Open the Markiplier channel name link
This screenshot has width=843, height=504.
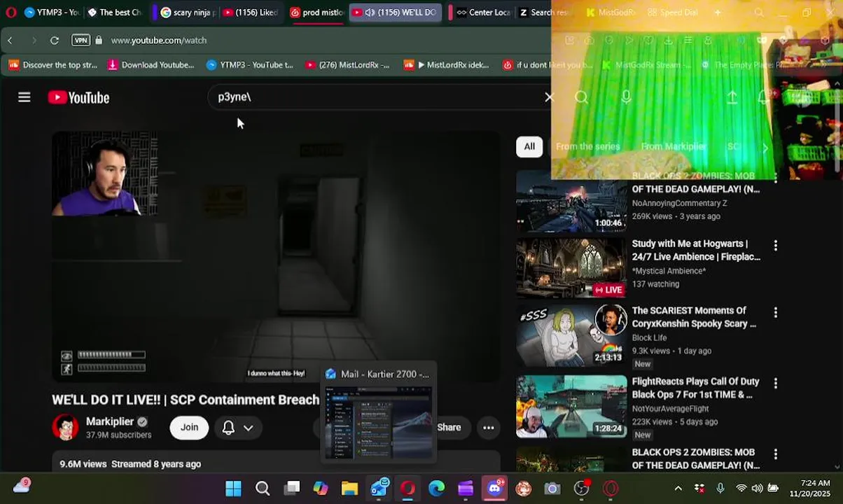110,421
